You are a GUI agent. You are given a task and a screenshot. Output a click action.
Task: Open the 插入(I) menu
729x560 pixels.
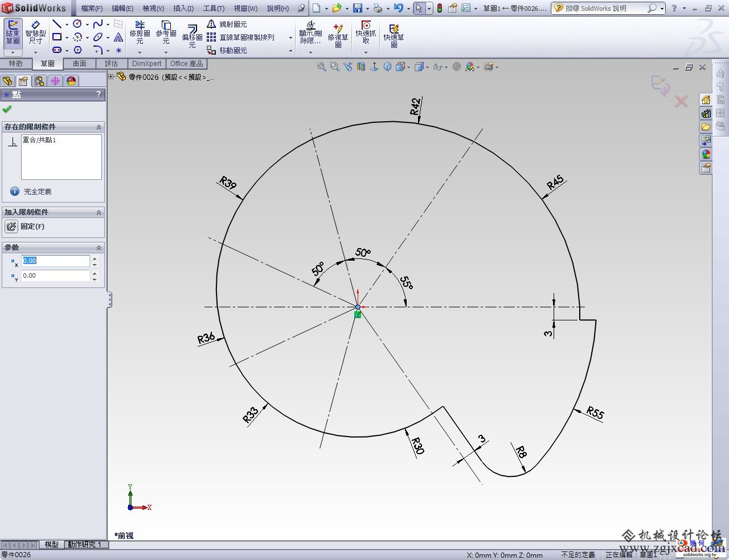183,8
